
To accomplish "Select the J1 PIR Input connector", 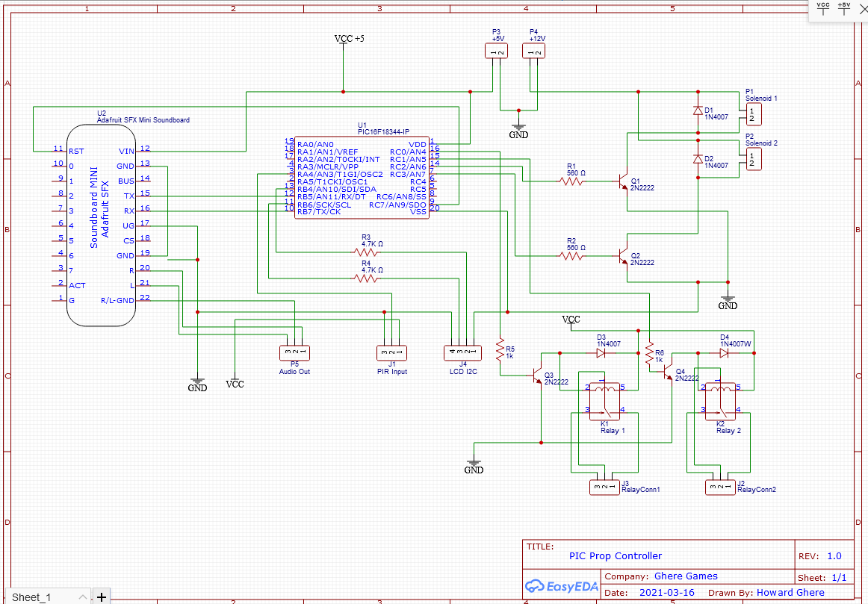I will (x=392, y=352).
